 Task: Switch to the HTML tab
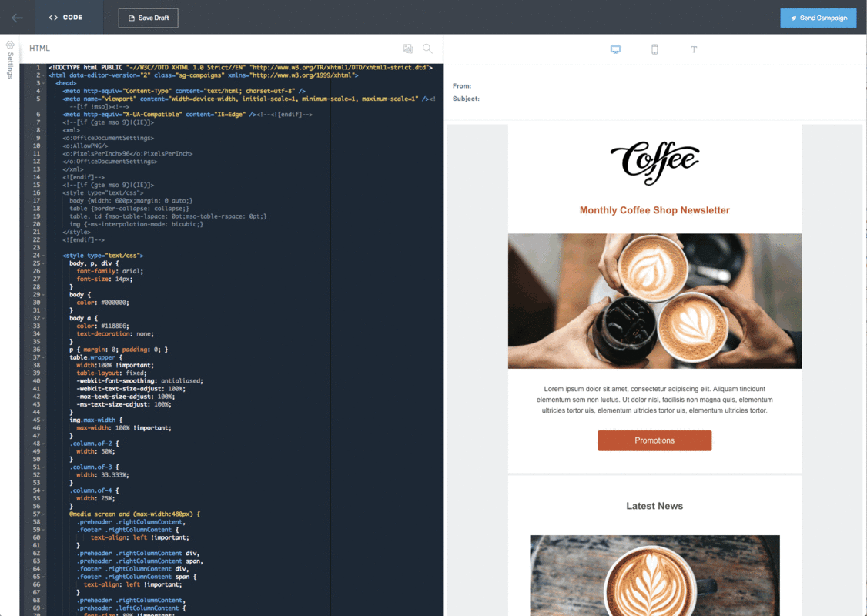38,48
